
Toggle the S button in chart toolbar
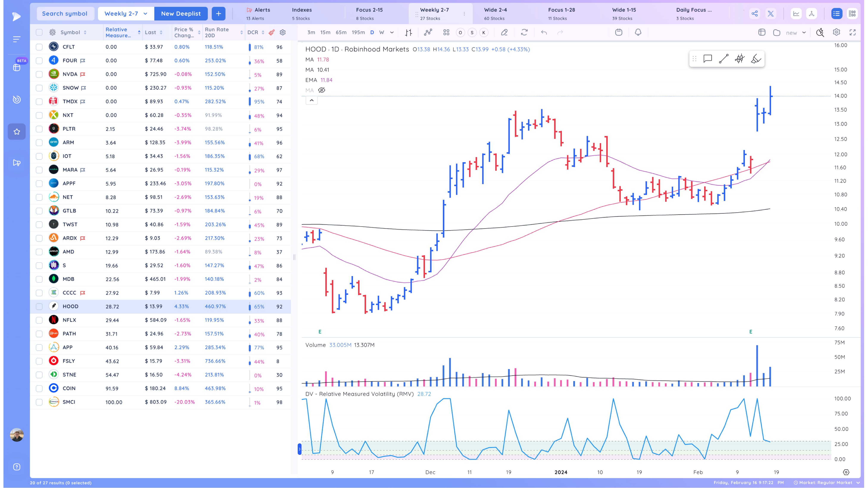point(472,33)
